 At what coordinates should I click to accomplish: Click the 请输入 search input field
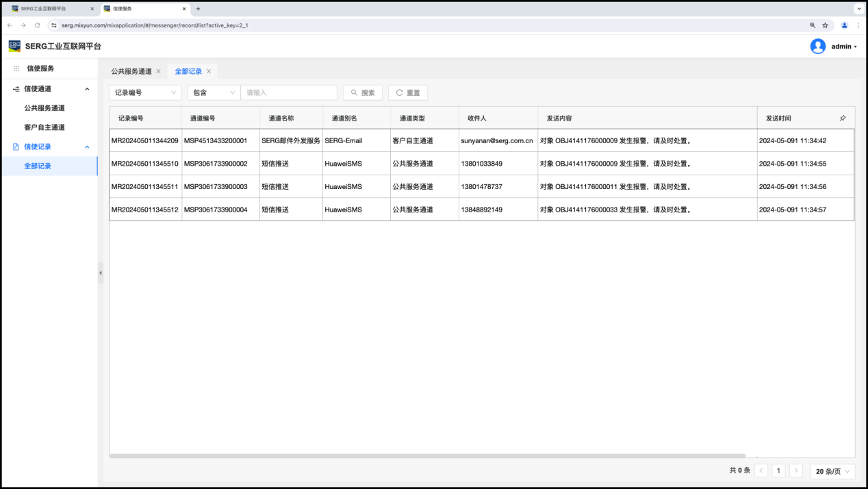pyautogui.click(x=289, y=92)
